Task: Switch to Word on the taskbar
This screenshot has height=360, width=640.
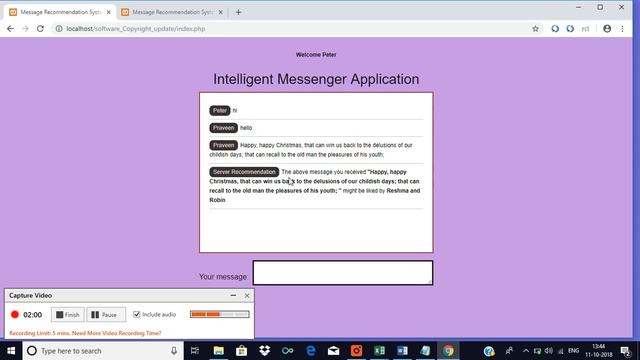Action: tap(402, 351)
